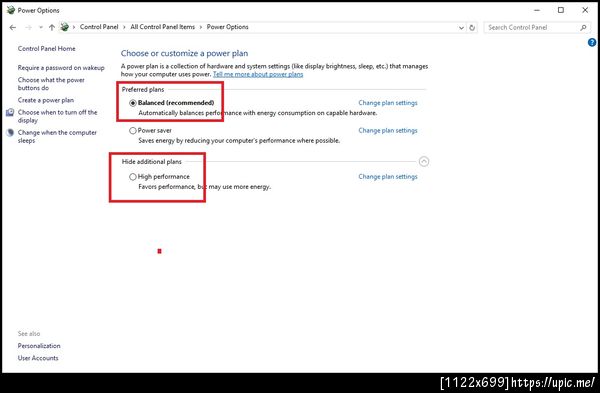Change plan settings for Balanced

click(388, 103)
